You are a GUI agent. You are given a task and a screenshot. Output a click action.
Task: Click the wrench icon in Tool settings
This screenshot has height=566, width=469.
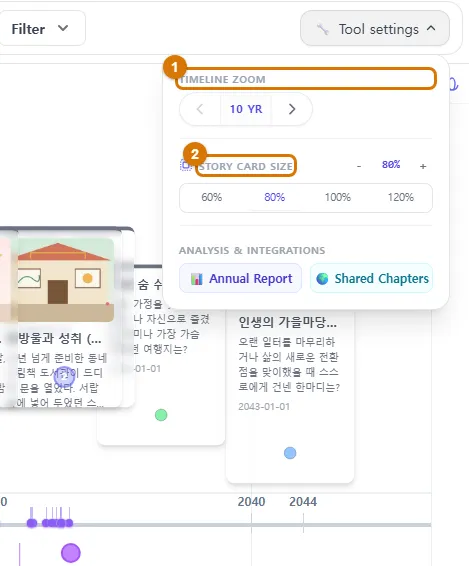point(322,29)
